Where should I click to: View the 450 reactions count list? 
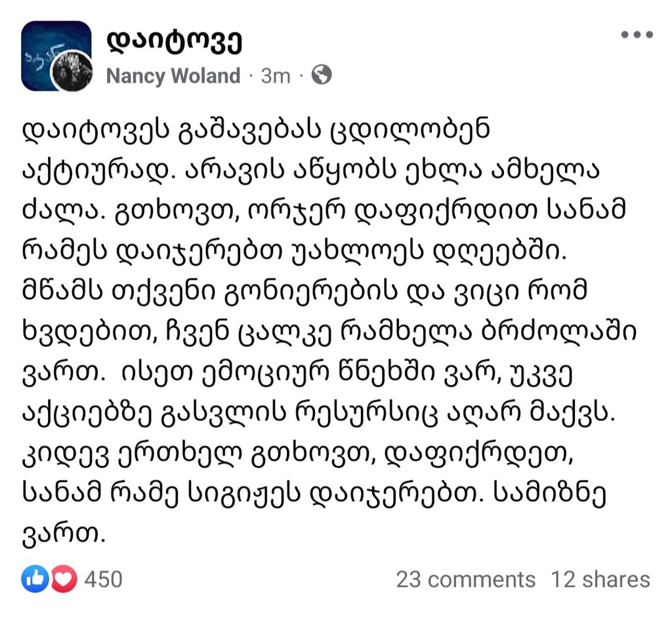pyautogui.click(x=103, y=579)
